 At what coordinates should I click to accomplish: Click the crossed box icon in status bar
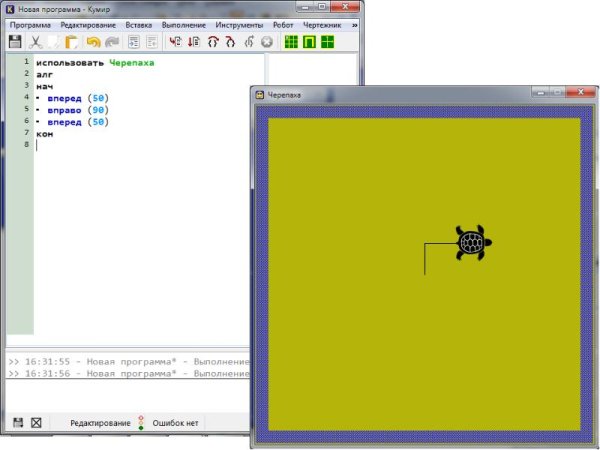(x=37, y=423)
